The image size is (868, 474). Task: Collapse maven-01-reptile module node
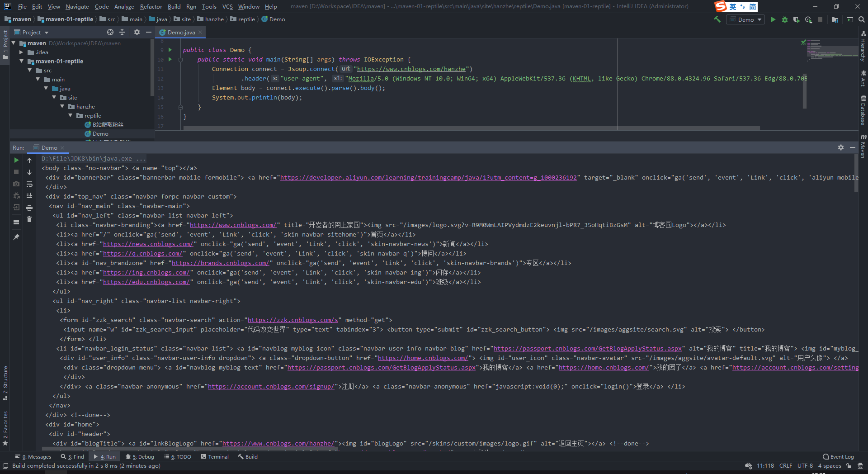pos(21,62)
